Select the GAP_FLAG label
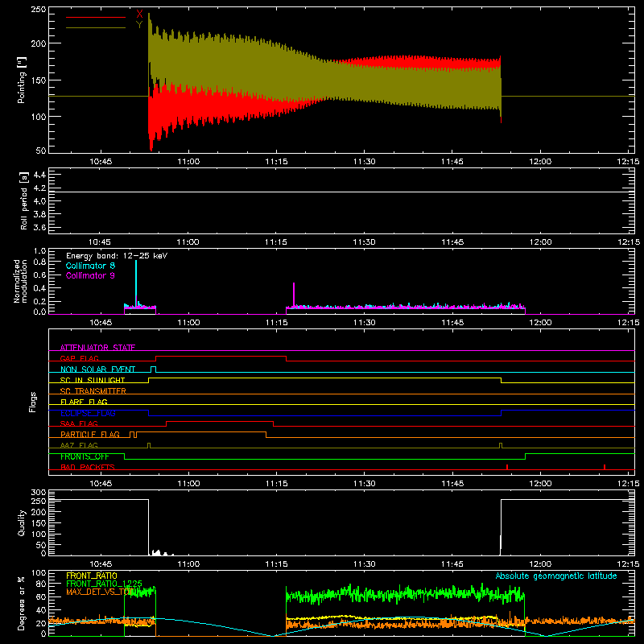Viewport: 644px width, 644px height. click(79, 358)
